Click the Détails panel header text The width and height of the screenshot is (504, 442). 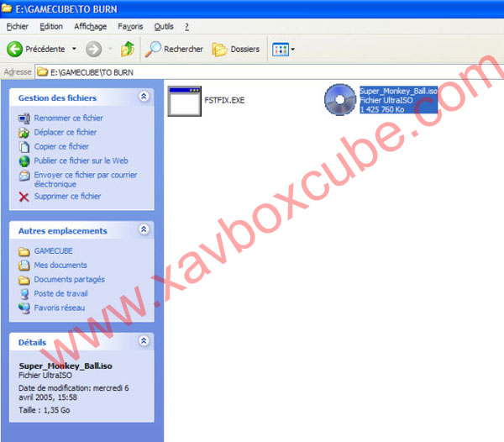[x=32, y=342]
